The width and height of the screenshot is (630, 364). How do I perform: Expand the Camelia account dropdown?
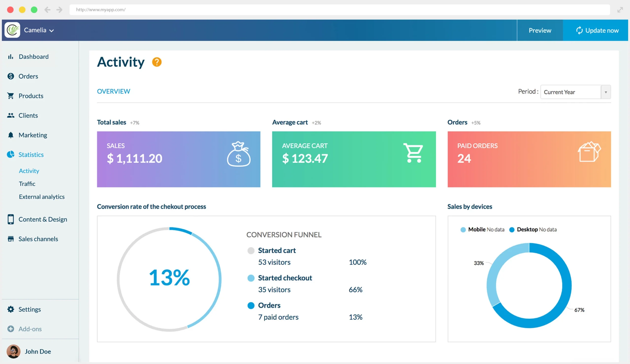[x=52, y=30]
